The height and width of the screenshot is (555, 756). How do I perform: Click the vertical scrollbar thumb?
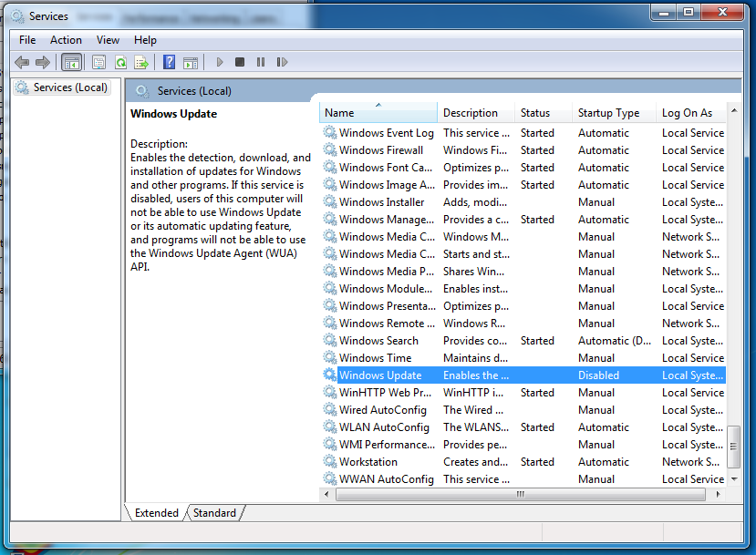(x=734, y=447)
